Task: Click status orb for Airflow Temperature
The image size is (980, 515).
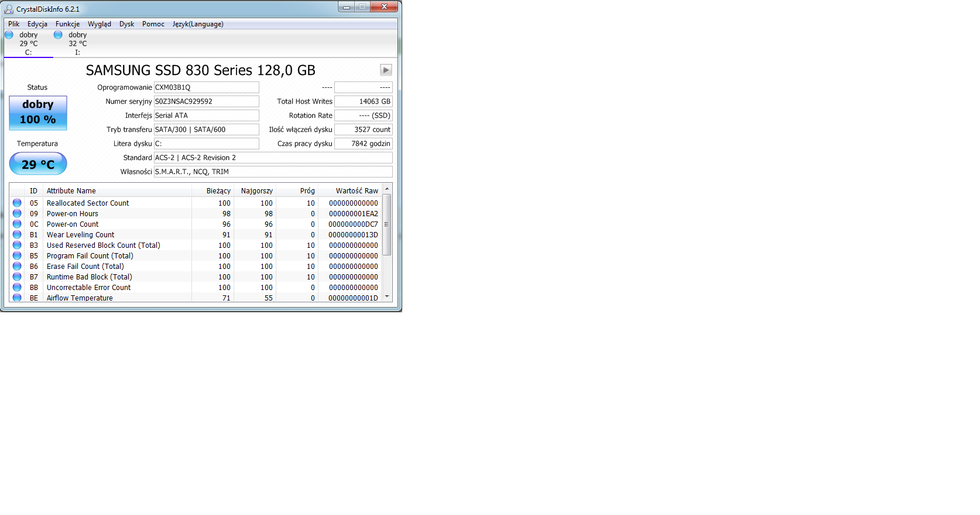Action: pyautogui.click(x=17, y=297)
